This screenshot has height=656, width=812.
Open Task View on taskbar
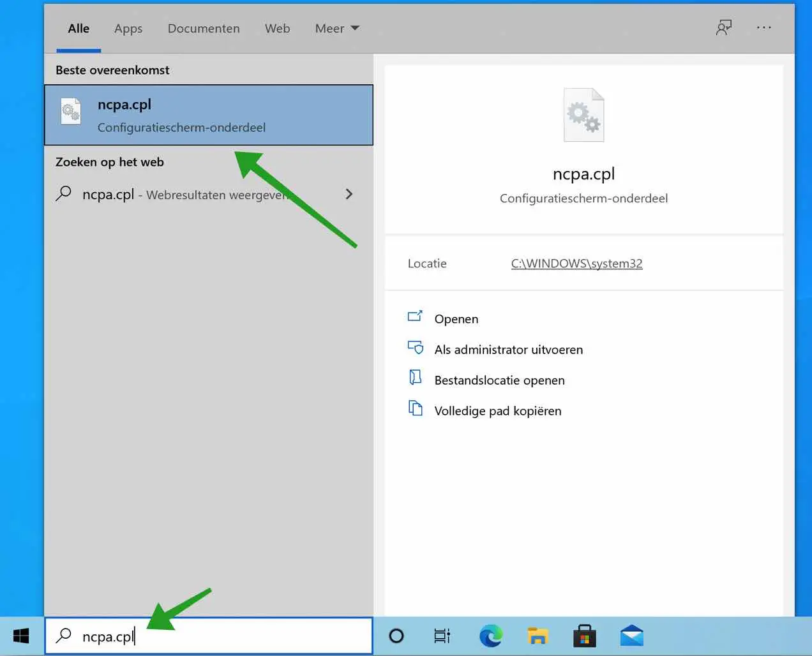tap(442, 636)
